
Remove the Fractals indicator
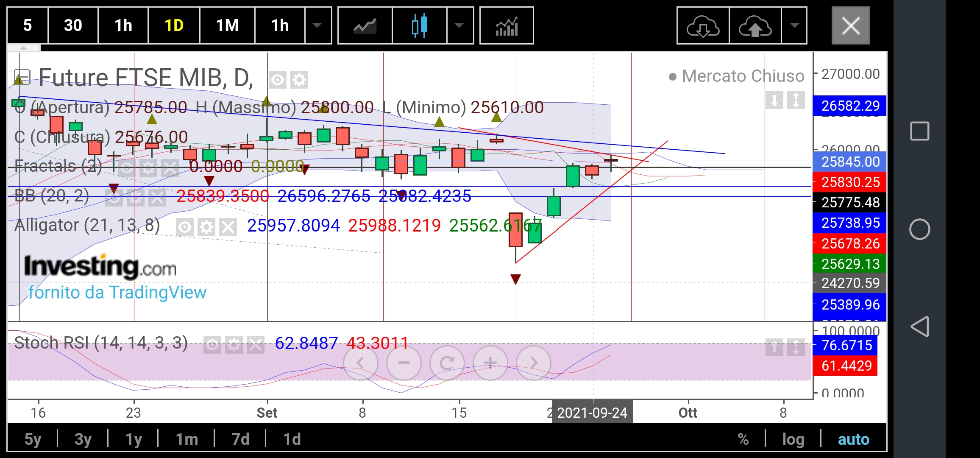170,168
